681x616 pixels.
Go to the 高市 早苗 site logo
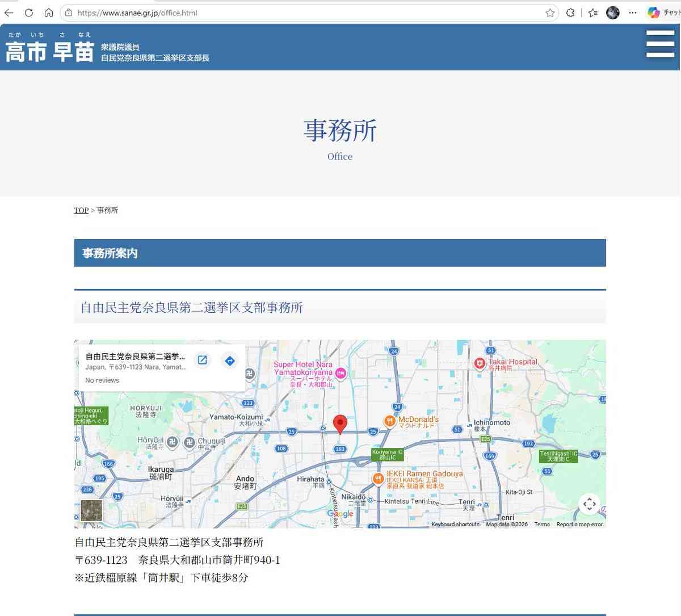click(x=49, y=47)
